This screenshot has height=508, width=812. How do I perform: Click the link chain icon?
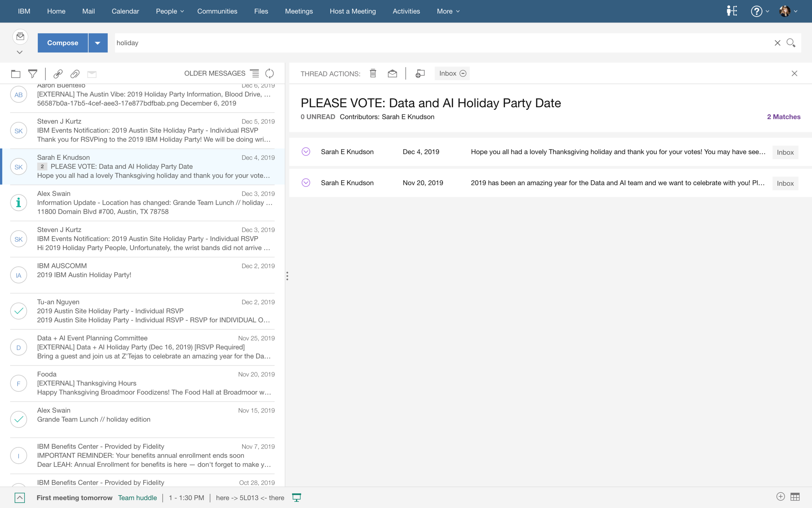click(x=58, y=73)
